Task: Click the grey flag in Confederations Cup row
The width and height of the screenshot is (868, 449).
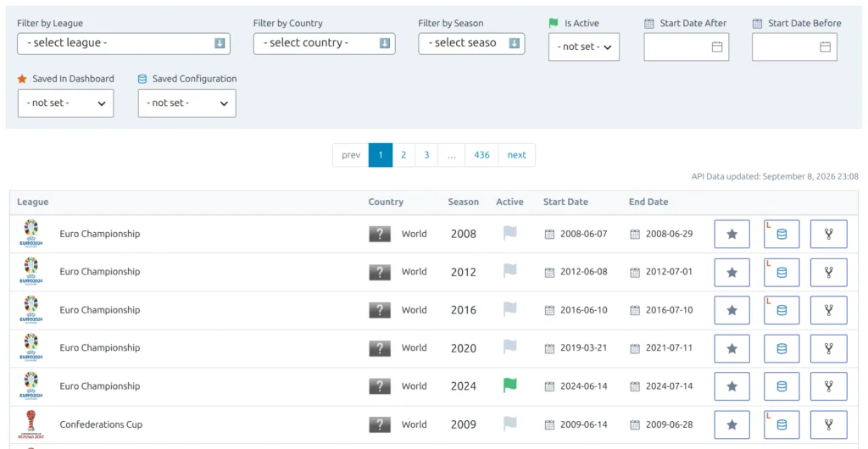Action: tap(509, 424)
